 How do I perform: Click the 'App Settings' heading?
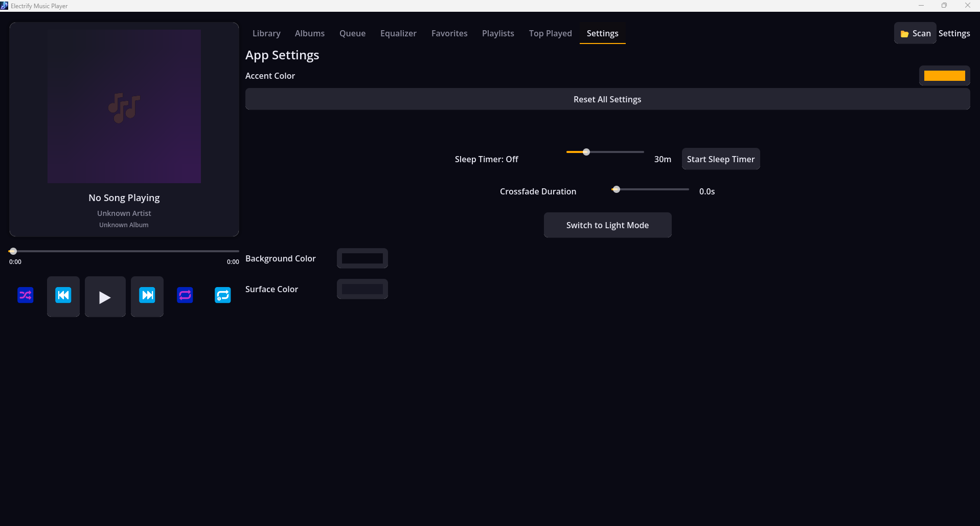pyautogui.click(x=282, y=55)
